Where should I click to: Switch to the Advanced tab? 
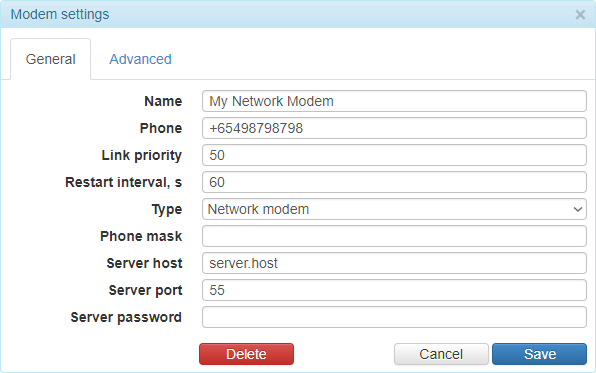pos(140,59)
